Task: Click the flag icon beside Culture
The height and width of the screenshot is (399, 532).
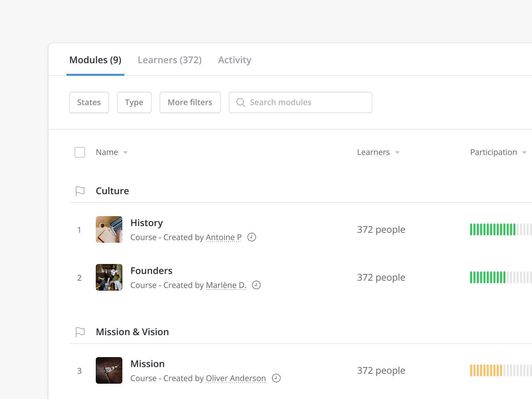Action: coord(80,191)
